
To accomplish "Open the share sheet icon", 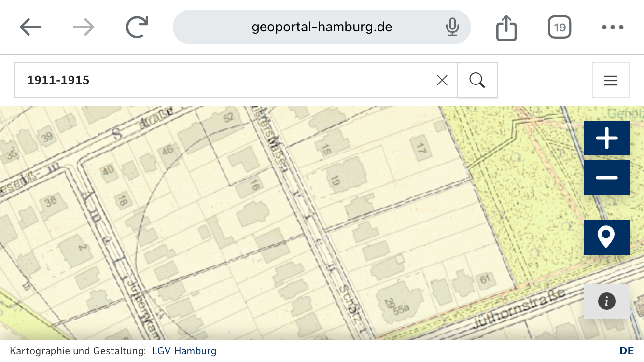I will tap(506, 28).
